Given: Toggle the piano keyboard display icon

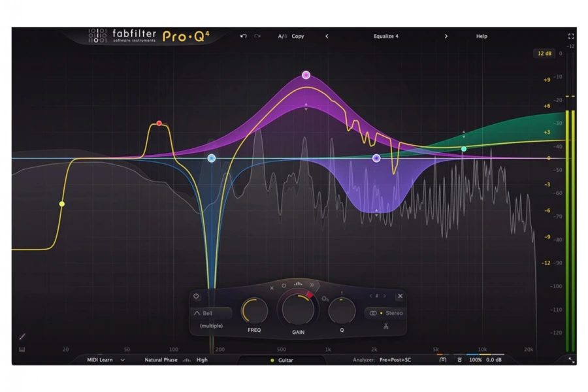Looking at the screenshot, I should [22, 350].
